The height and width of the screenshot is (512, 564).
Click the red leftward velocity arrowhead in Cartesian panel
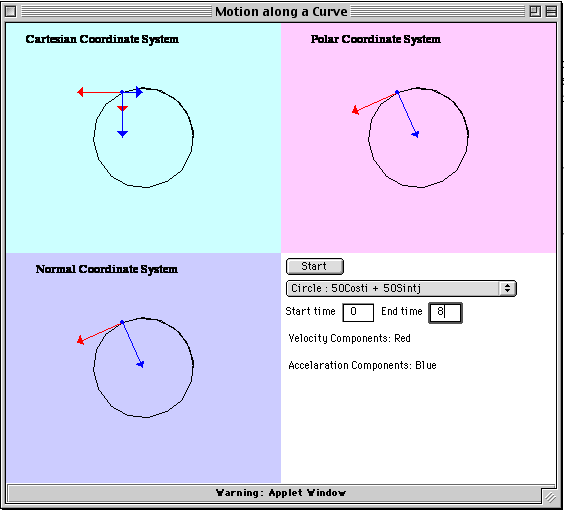(x=81, y=92)
